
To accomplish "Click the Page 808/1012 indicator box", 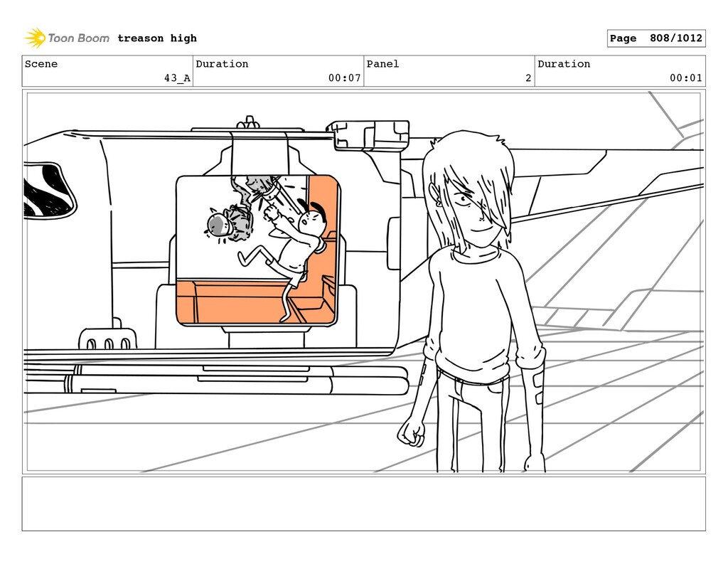I will [x=656, y=38].
